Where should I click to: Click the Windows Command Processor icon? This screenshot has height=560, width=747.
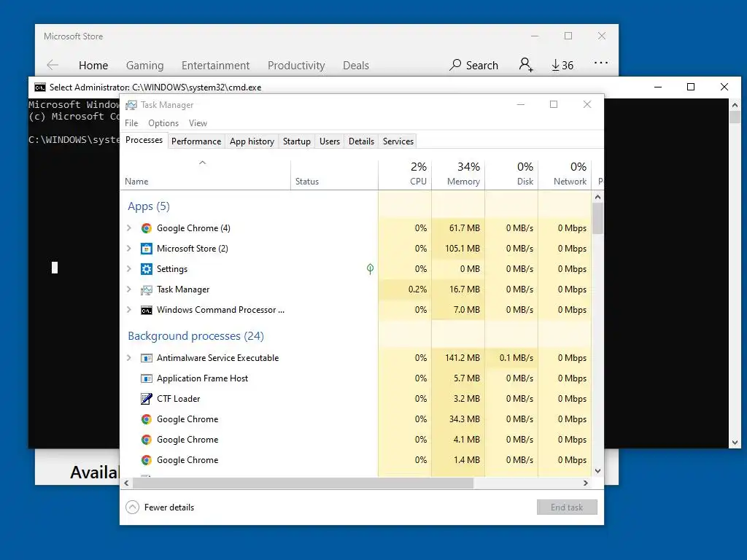[146, 310]
